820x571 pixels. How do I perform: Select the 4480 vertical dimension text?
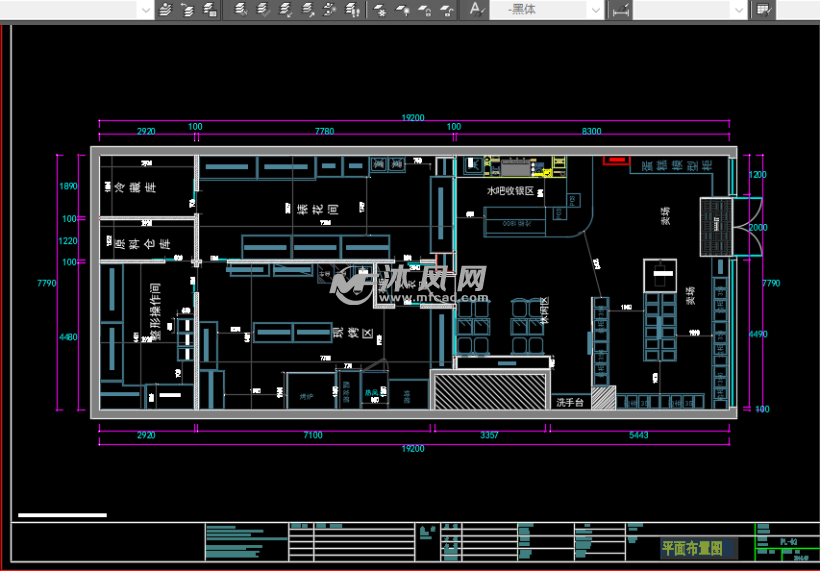click(68, 337)
